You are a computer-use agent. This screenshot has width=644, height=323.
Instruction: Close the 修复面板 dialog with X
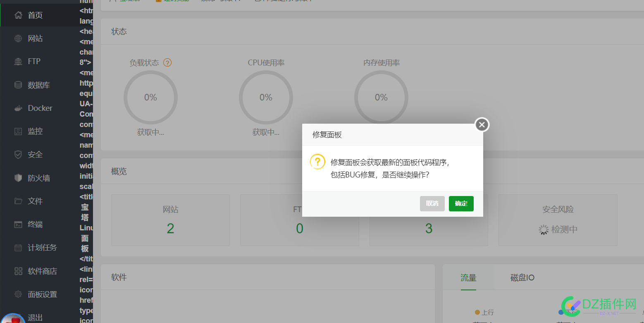(x=482, y=124)
